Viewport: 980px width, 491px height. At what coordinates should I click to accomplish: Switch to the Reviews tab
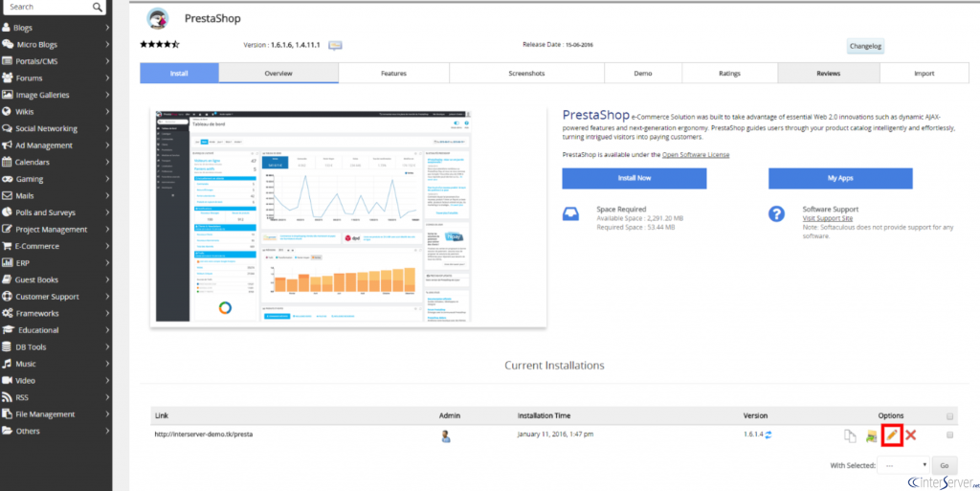click(x=829, y=73)
